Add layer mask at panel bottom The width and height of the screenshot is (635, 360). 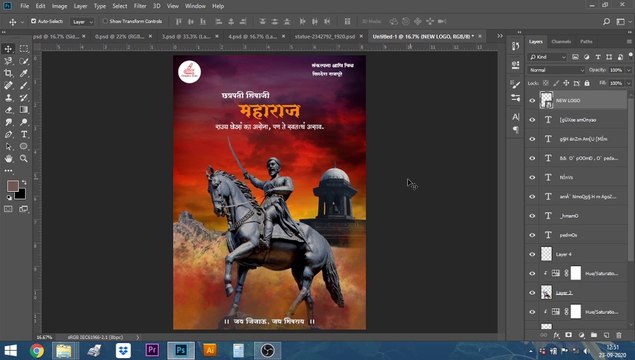tap(569, 335)
